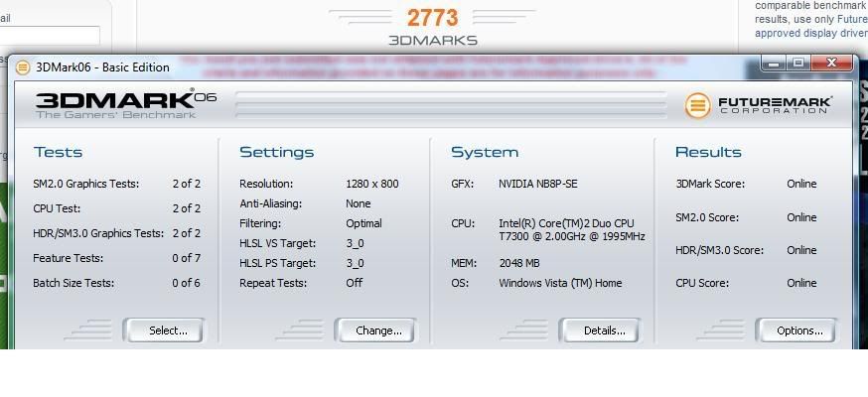This screenshot has width=868, height=397.
Task: Click the 2773 score in browser window
Action: (x=433, y=18)
